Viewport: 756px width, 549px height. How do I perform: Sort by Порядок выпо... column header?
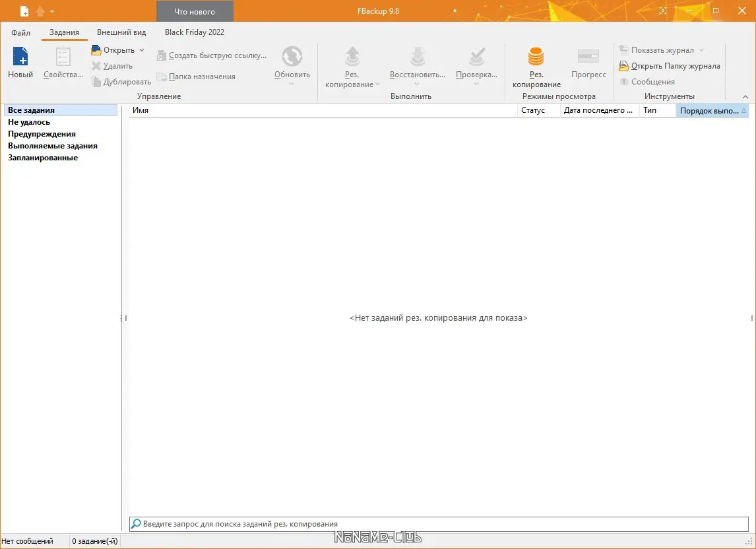712,110
